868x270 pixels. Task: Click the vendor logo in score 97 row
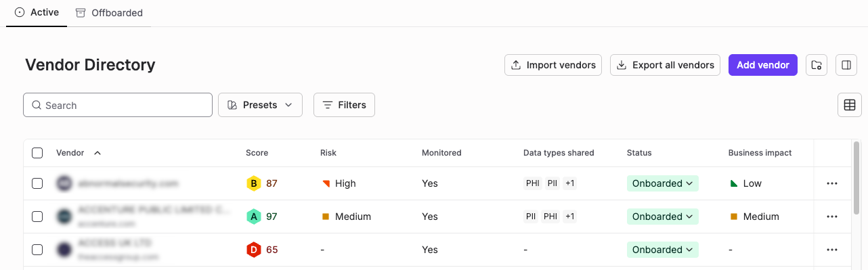click(x=64, y=217)
